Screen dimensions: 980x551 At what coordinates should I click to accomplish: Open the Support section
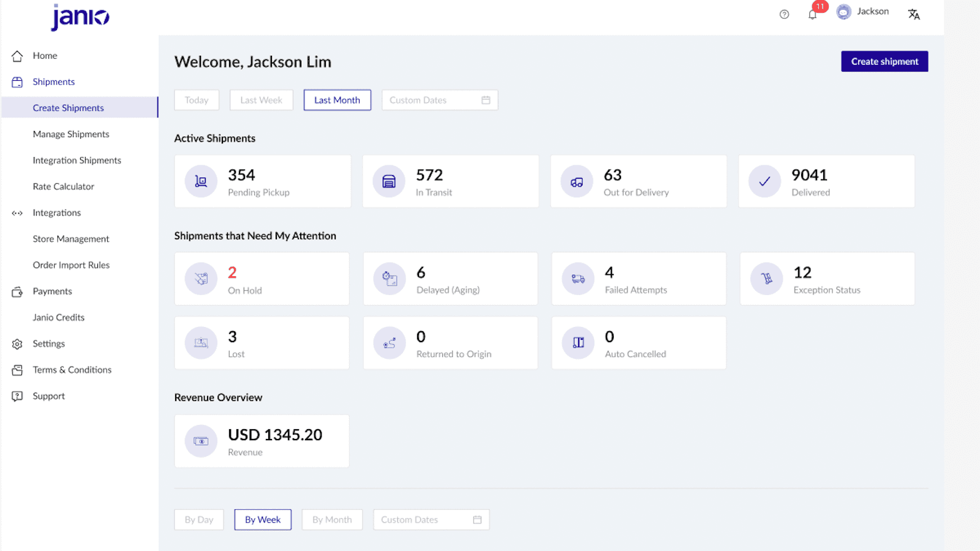(48, 395)
